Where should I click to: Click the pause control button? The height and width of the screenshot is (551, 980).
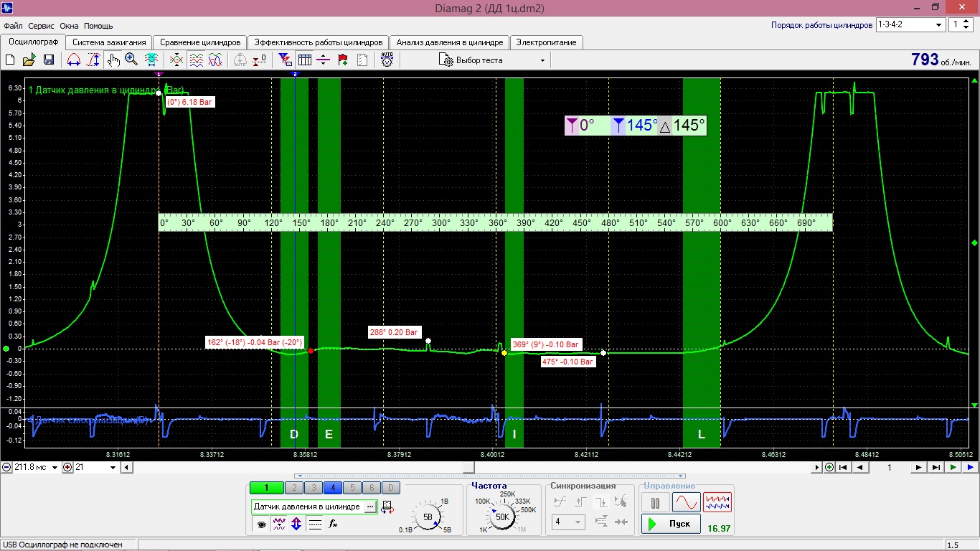655,502
